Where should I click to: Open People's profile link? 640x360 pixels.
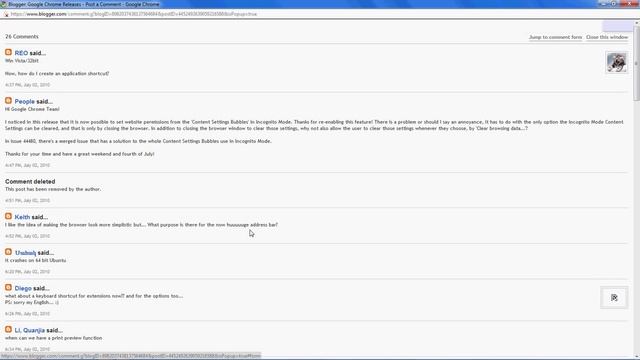click(x=24, y=102)
